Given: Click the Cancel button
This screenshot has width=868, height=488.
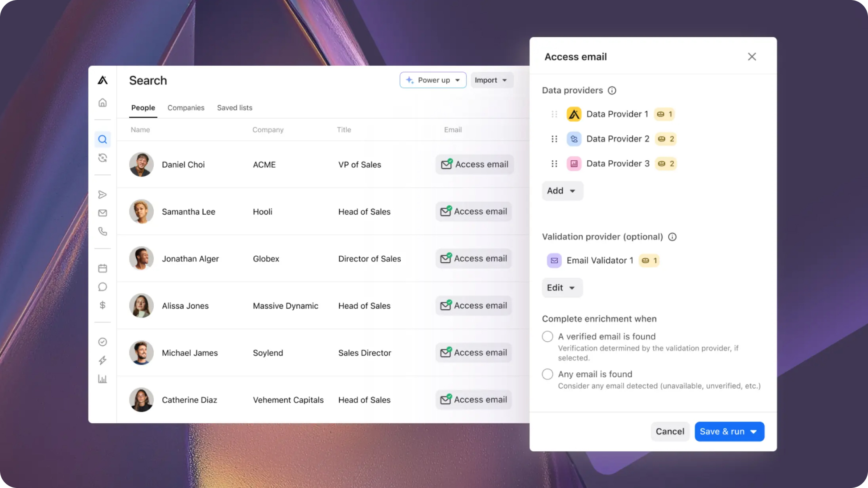Looking at the screenshot, I should [670, 431].
